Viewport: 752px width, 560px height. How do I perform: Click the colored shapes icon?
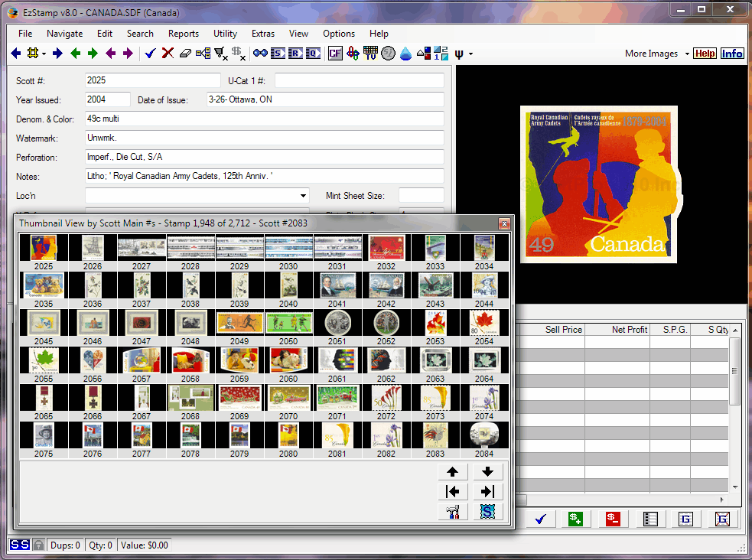424,54
